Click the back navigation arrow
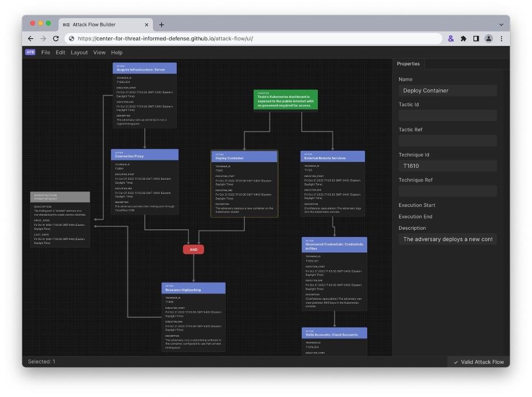The height and width of the screenshot is (397, 532). pyautogui.click(x=30, y=39)
